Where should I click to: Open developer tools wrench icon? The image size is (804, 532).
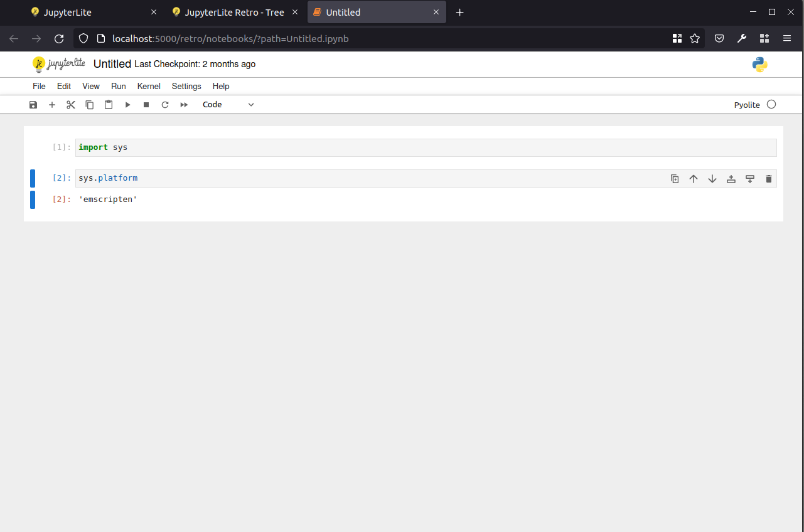[742, 39]
